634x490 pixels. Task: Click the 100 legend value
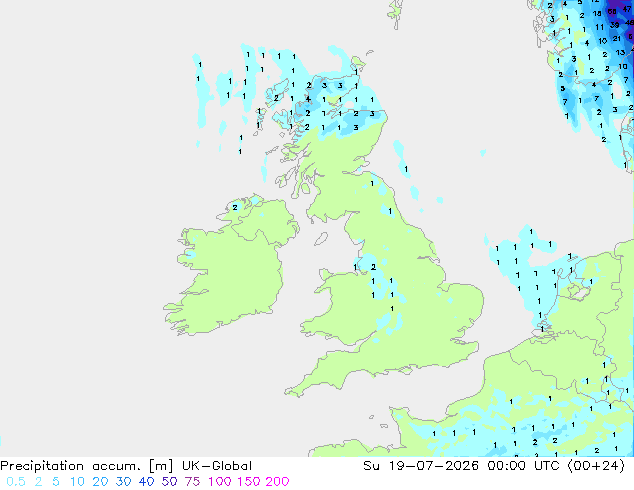point(220,482)
